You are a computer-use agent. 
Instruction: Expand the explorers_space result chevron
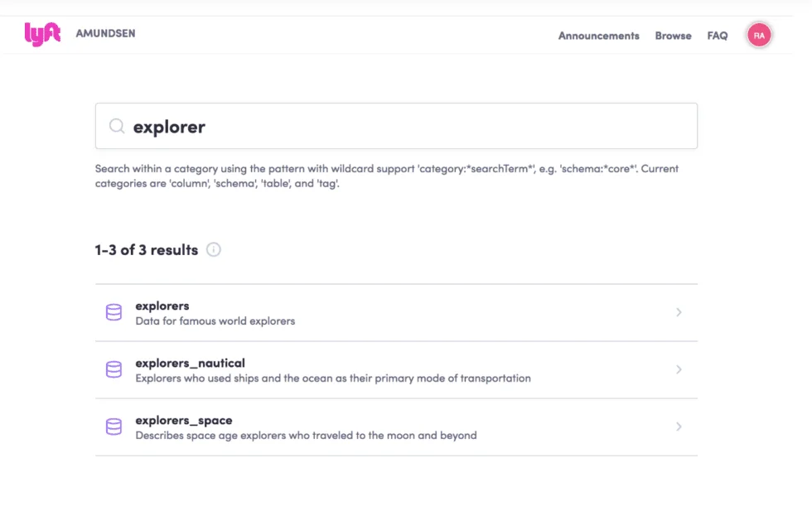679,427
